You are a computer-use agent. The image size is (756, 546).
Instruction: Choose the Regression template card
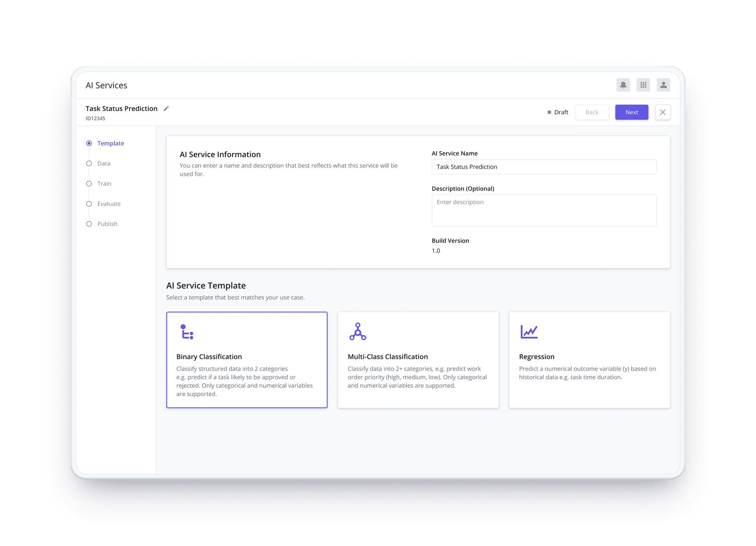click(589, 360)
